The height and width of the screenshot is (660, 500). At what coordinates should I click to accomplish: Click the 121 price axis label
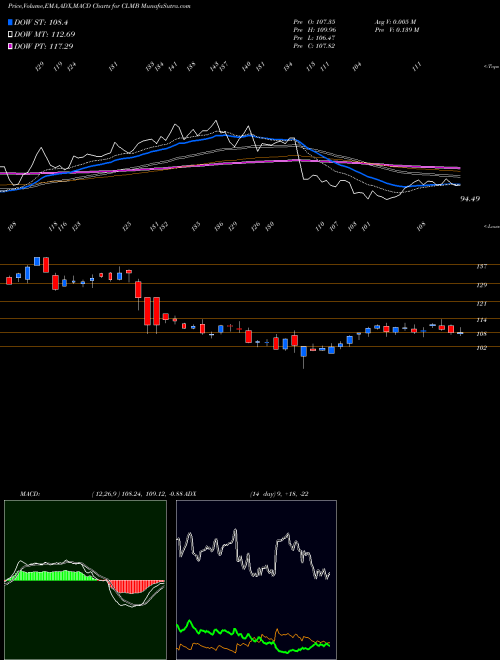[482, 303]
